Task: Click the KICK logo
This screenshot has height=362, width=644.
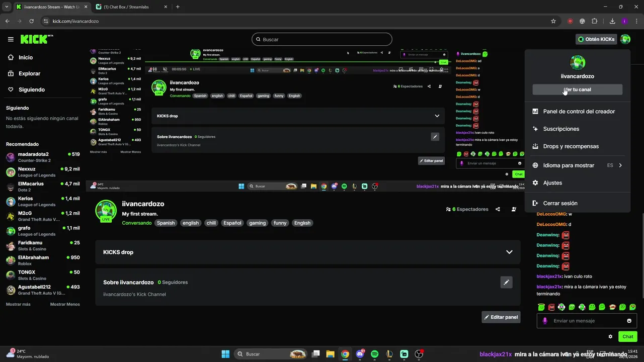Action: (x=36, y=39)
